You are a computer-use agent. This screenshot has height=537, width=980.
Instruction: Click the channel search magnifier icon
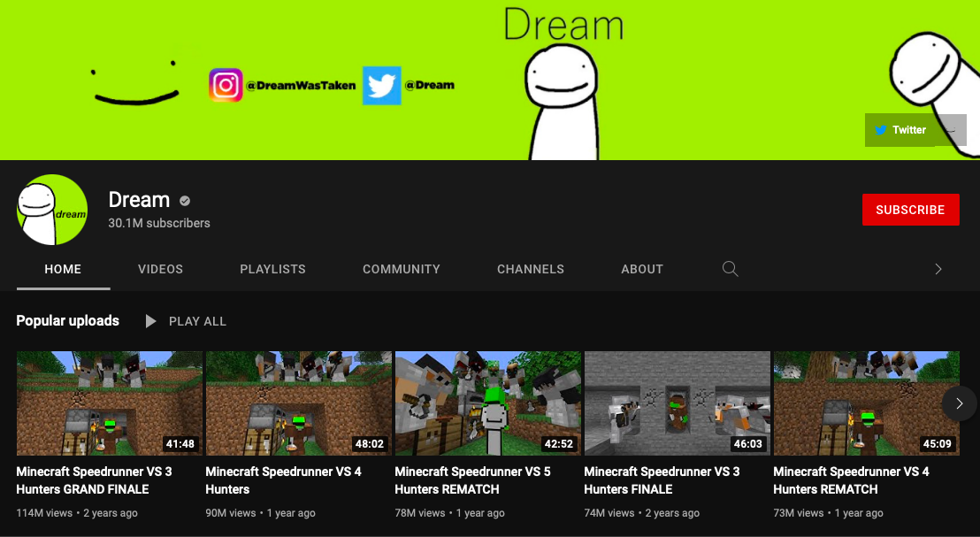[x=730, y=269]
